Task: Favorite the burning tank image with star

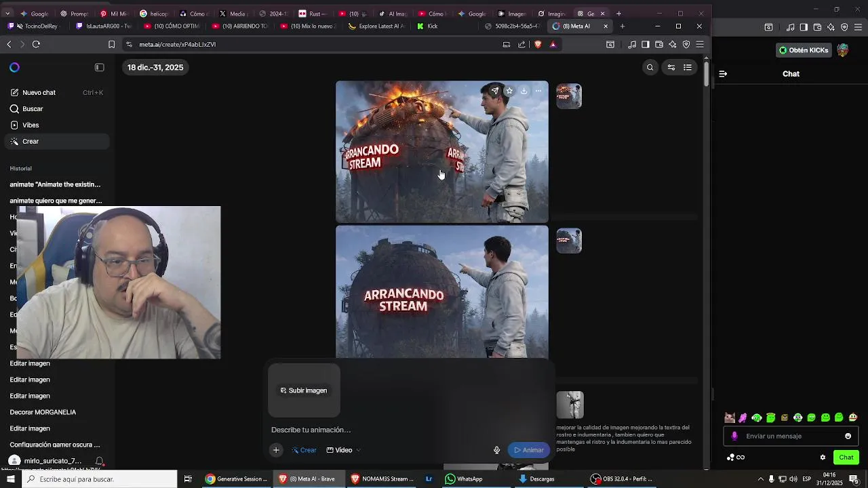Action: pyautogui.click(x=509, y=91)
